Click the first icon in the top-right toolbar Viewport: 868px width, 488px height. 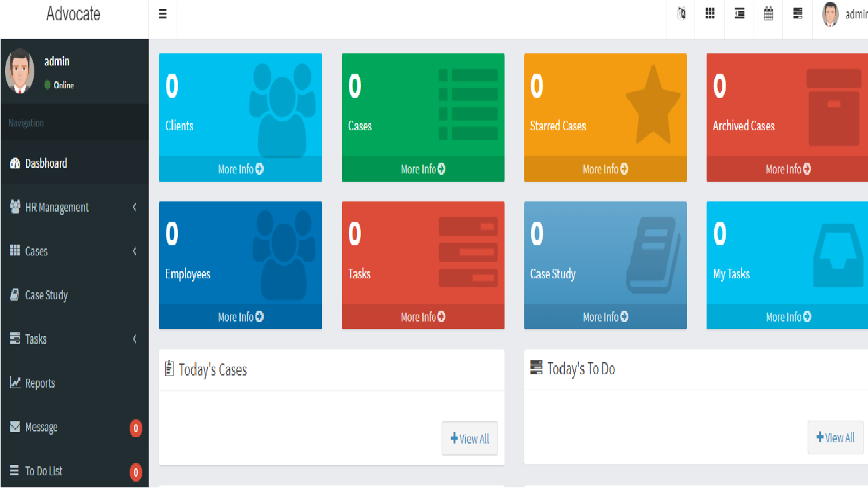682,14
